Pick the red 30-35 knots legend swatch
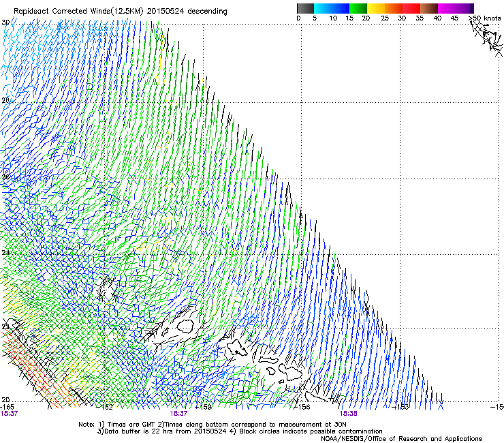This screenshot has width=504, height=443. [x=411, y=8]
